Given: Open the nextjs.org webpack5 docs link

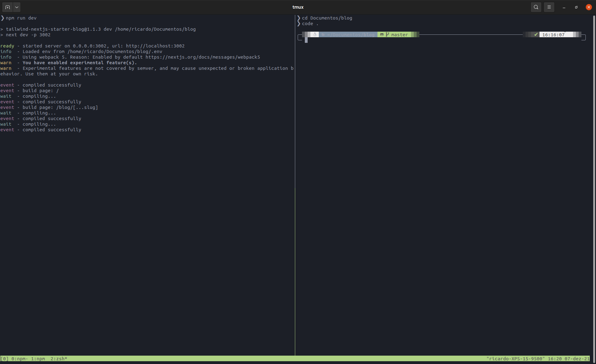Looking at the screenshot, I should [x=203, y=57].
